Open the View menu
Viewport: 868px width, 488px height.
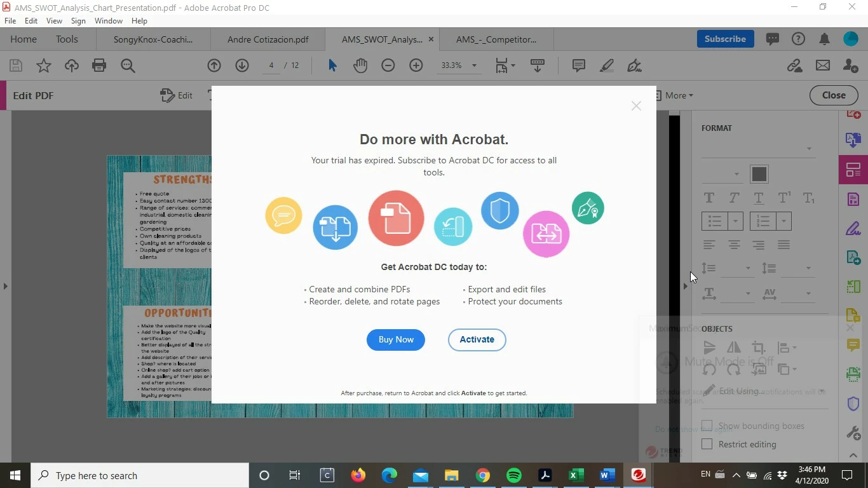pos(54,21)
